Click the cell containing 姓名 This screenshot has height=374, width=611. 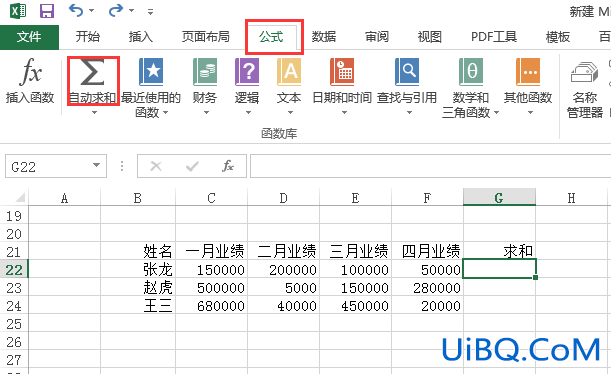tap(138, 251)
